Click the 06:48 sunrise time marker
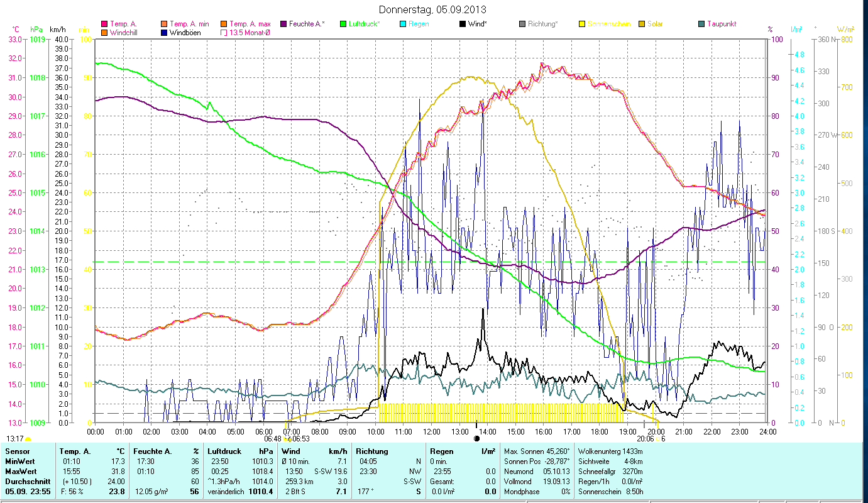 [x=273, y=438]
